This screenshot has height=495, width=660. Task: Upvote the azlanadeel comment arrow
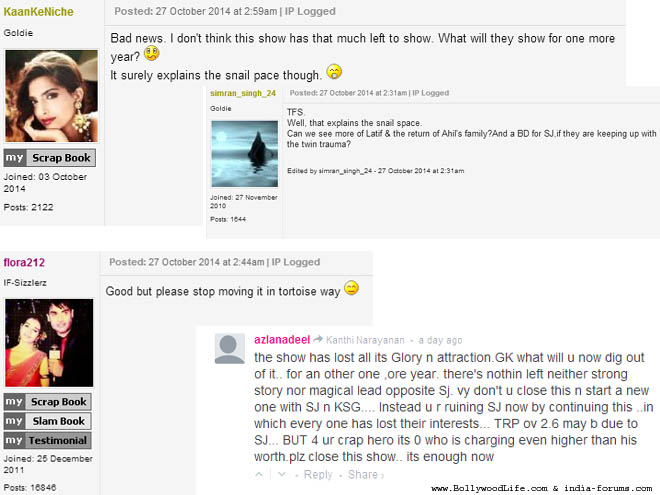click(x=259, y=474)
